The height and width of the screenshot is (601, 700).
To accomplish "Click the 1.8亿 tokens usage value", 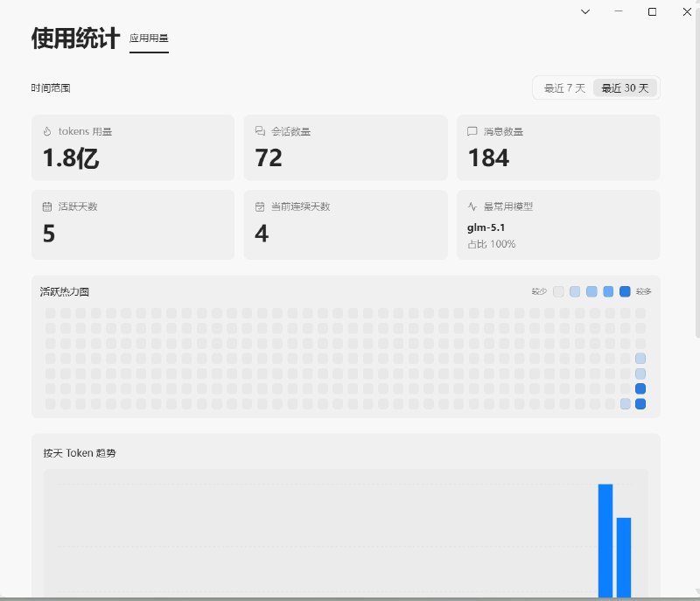I will click(x=71, y=158).
